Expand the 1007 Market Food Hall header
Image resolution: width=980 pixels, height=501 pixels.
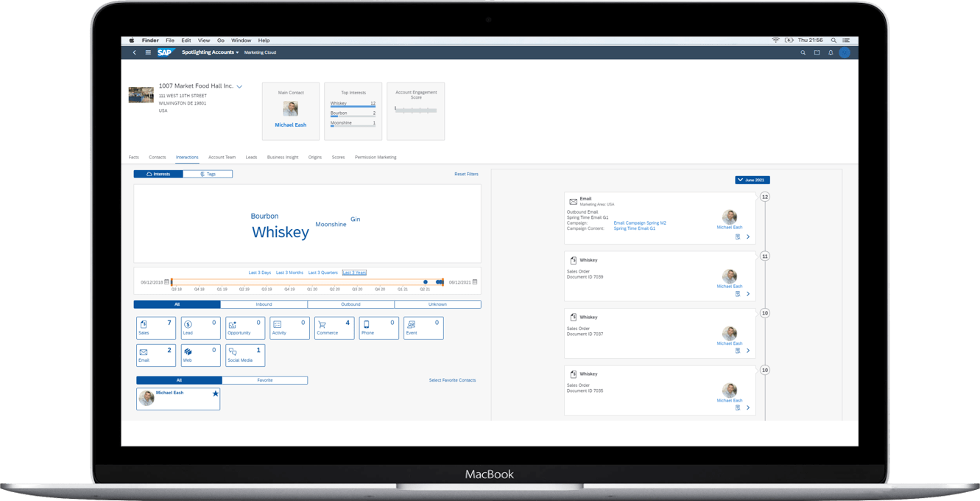click(x=239, y=87)
